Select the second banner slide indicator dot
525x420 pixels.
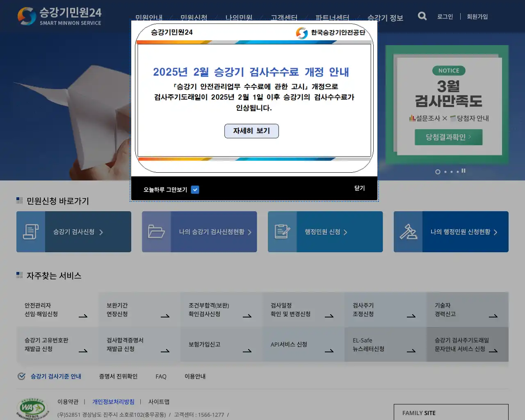(x=445, y=172)
